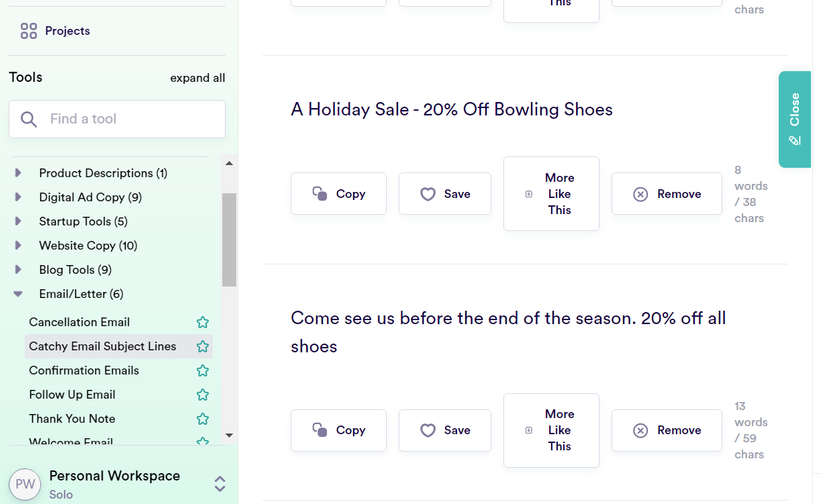Copy the Holiday Sale subject line result
The height and width of the screenshot is (504, 821).
pos(338,193)
